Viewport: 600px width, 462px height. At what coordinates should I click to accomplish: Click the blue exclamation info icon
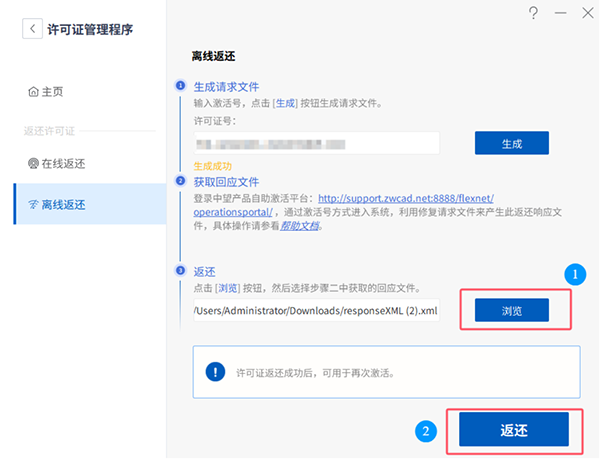[x=215, y=372]
